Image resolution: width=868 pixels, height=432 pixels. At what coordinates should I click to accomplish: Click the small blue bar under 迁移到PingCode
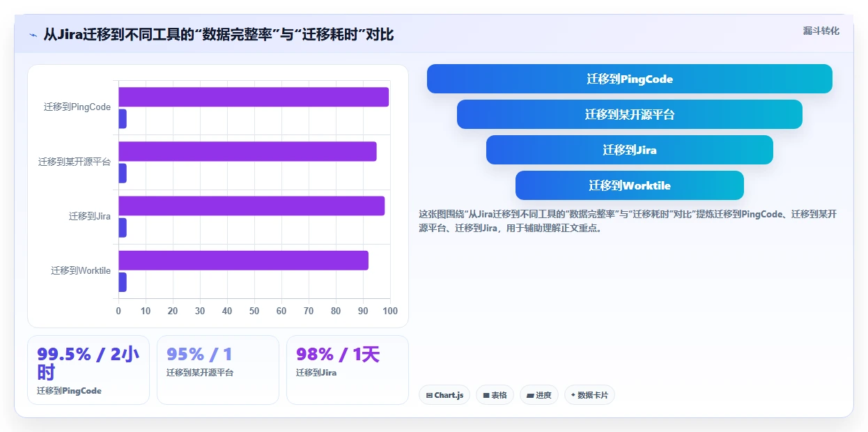click(123, 118)
